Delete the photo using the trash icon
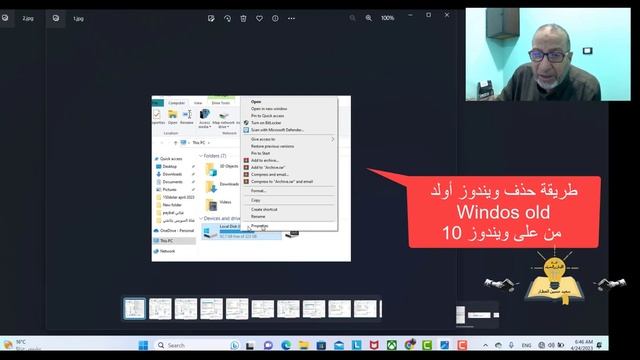Screen dimensions: 640x360 tap(243, 18)
